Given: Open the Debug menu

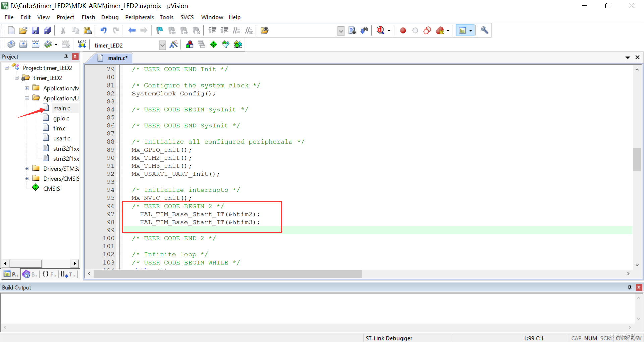Looking at the screenshot, I should 110,17.
